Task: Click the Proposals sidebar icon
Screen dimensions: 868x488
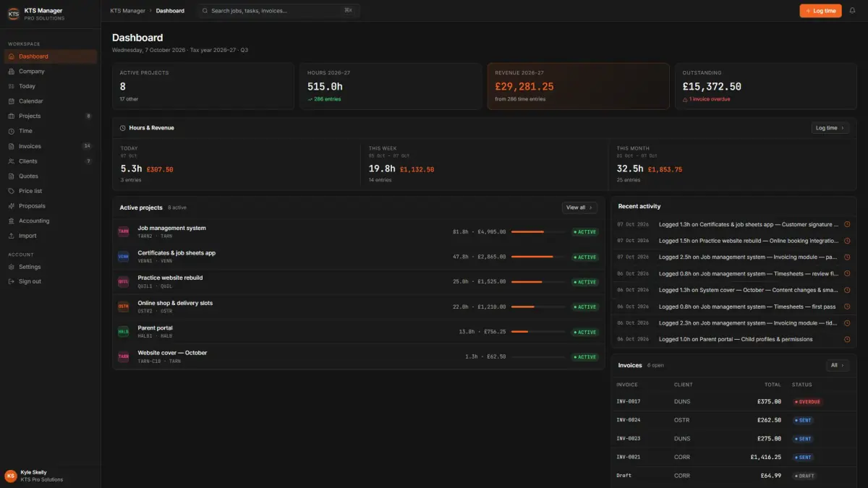Action: 12,206
